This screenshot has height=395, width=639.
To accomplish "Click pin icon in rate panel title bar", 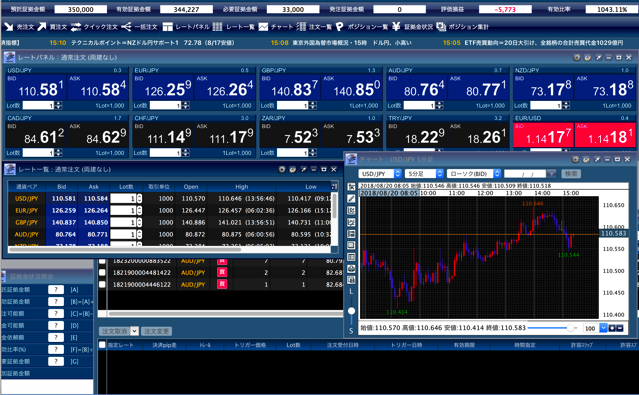I will 598,57.
